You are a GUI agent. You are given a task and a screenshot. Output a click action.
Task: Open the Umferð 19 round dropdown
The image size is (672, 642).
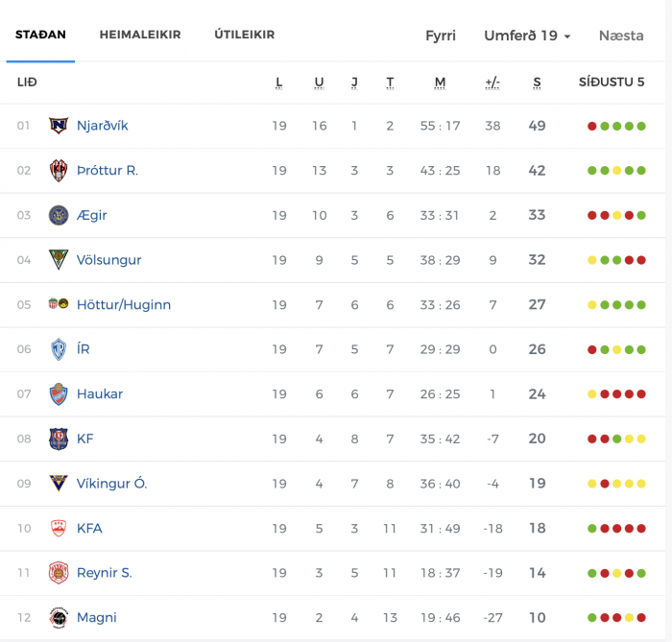click(x=527, y=36)
